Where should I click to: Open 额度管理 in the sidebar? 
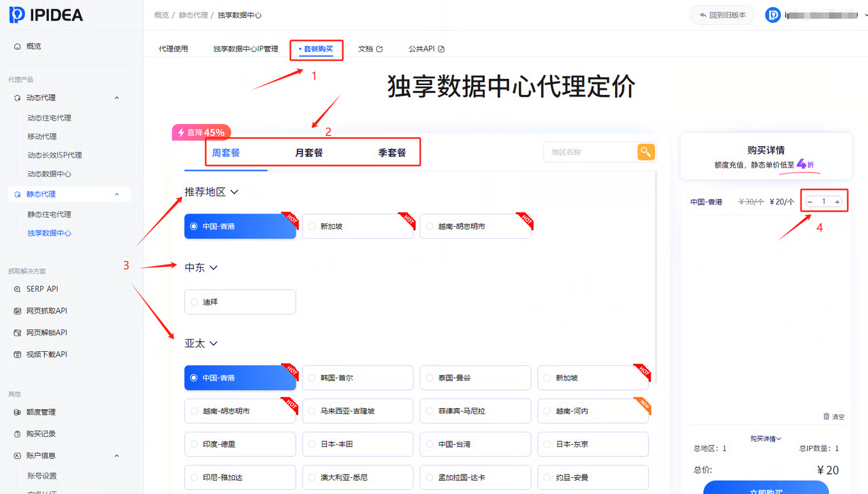point(41,412)
